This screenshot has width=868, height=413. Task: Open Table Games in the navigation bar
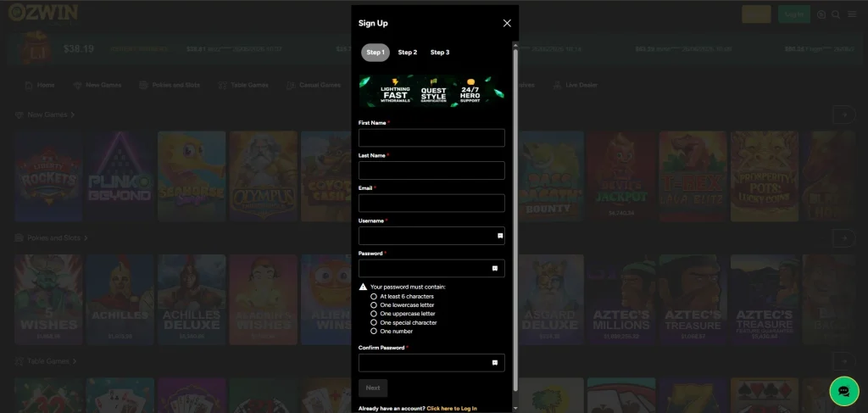(243, 86)
